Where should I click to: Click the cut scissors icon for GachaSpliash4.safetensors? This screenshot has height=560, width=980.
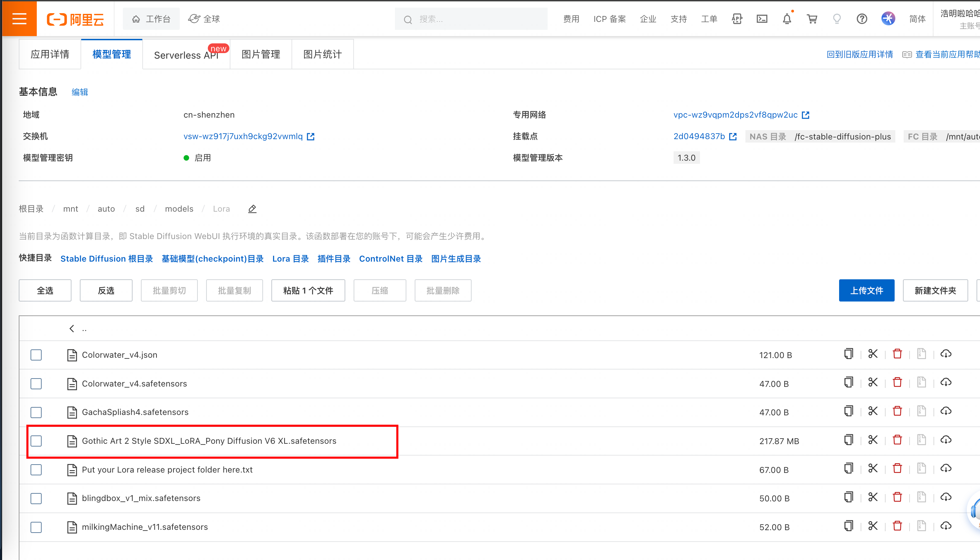(x=873, y=411)
